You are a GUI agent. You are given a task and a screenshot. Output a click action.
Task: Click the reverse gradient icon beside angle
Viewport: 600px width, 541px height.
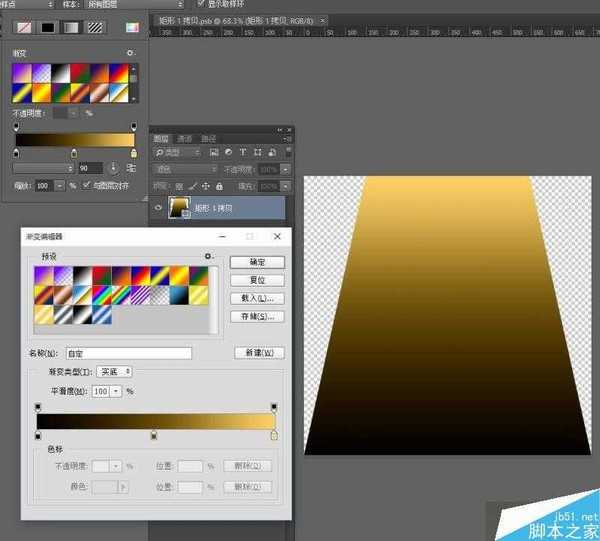click(131, 168)
